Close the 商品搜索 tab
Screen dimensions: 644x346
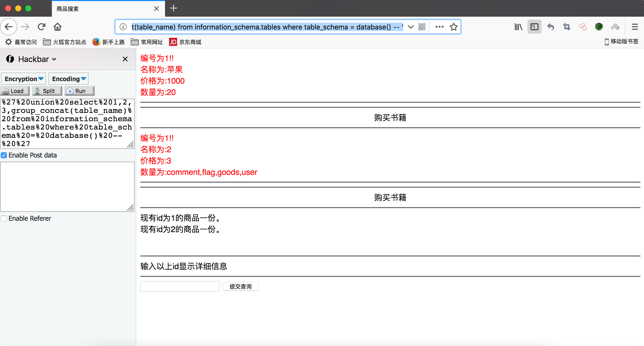coord(156,9)
